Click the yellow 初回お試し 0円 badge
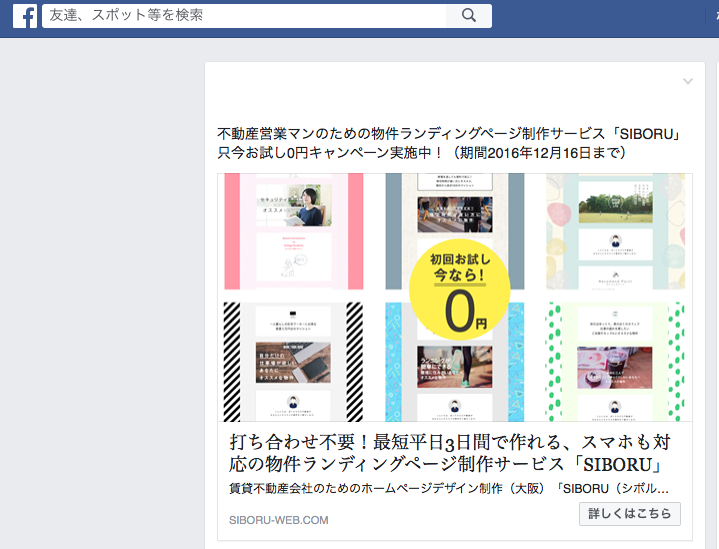 [459, 289]
